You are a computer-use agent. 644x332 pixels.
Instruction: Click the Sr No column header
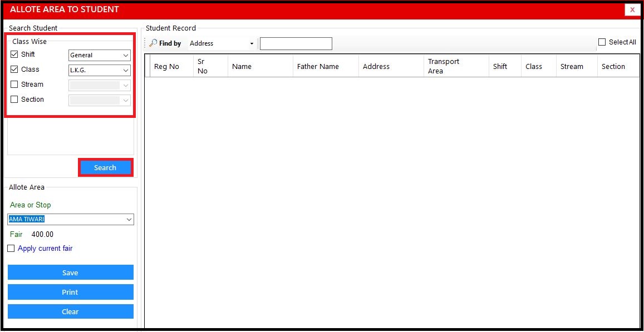pos(211,66)
